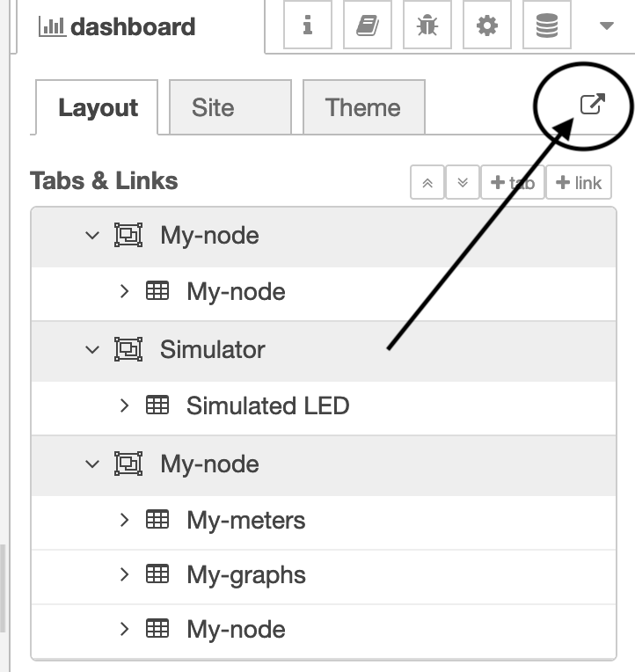Open configuration nodes gear icon

coord(487,25)
